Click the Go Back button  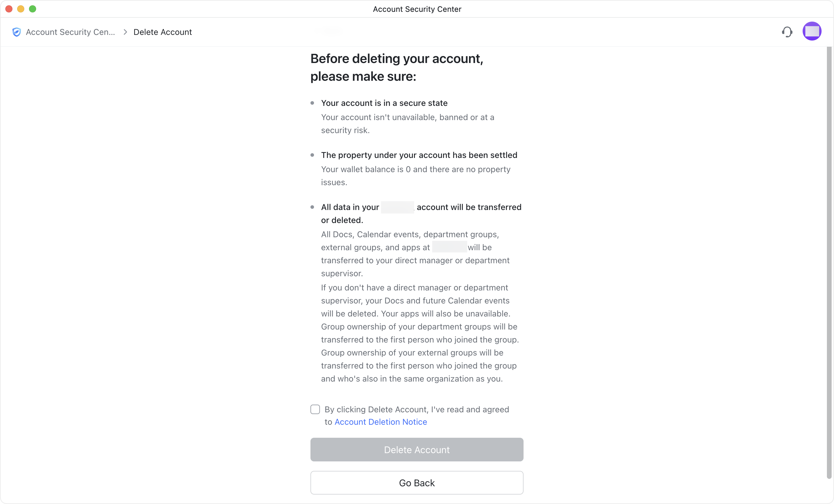(417, 483)
